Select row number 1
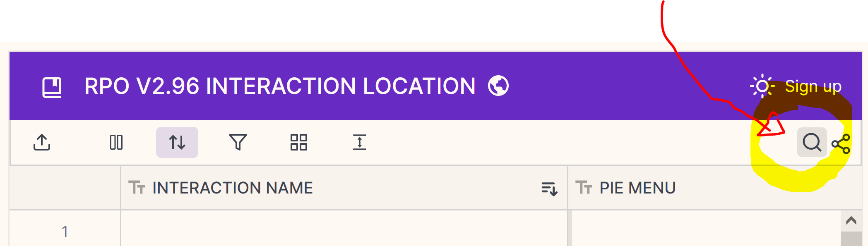The width and height of the screenshot is (868, 246). 65,231
